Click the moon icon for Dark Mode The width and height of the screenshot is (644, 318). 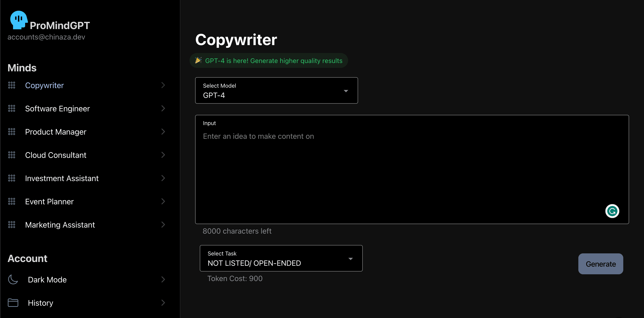[x=13, y=280]
